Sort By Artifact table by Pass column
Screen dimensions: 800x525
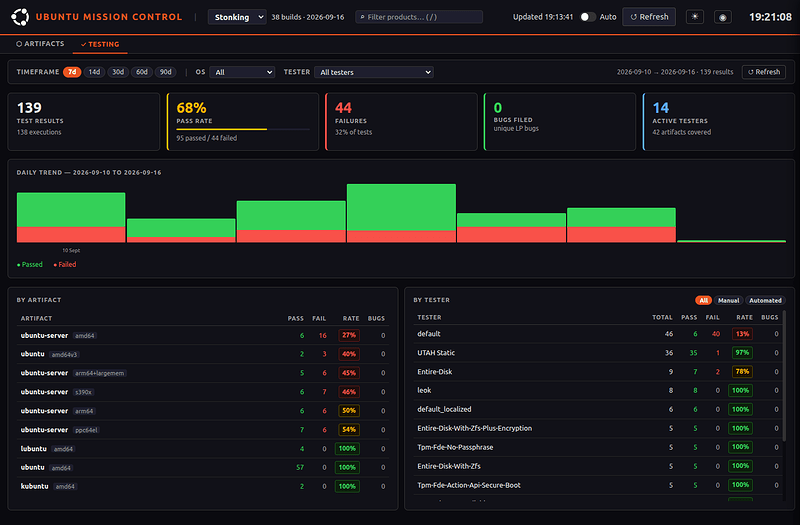click(295, 318)
